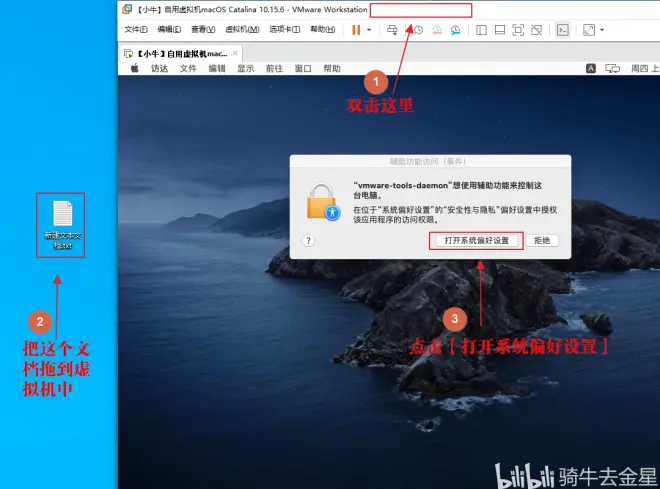Click the help question mark button

[x=308, y=241]
